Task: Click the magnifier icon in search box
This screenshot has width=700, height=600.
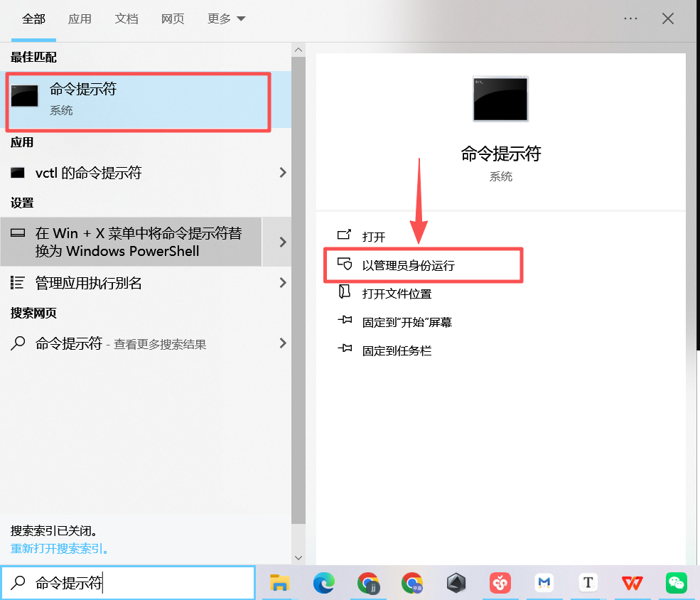Action: (18, 582)
